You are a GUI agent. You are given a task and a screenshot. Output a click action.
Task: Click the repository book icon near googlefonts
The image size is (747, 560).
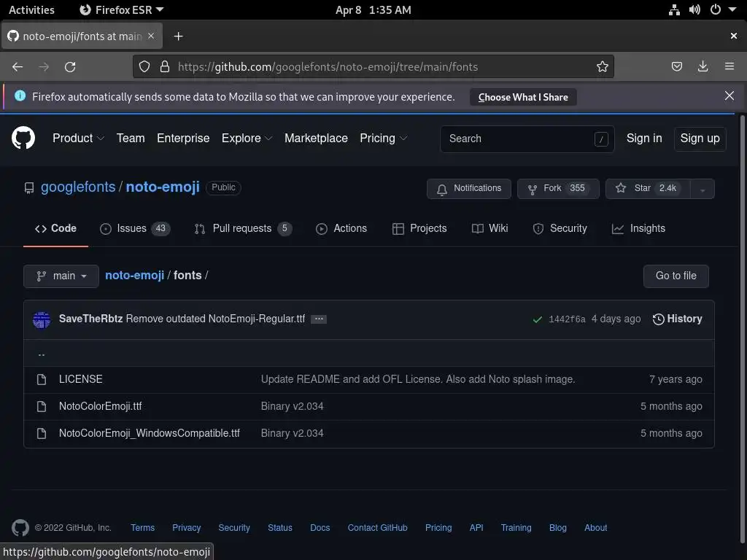[x=29, y=188]
